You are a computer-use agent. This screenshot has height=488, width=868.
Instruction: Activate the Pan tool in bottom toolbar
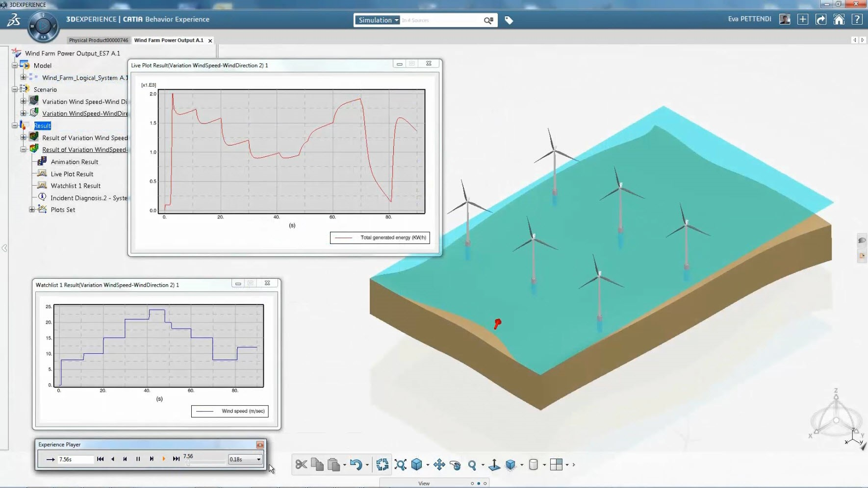[439, 464]
